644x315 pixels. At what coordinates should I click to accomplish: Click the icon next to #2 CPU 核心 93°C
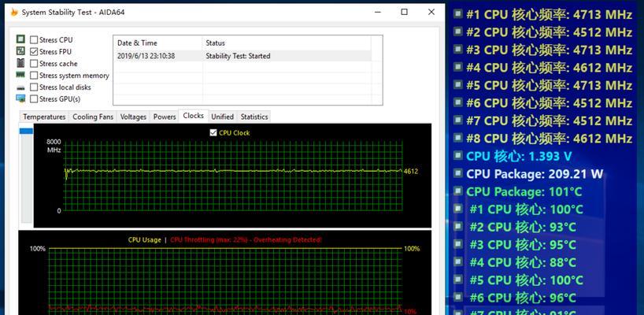click(x=458, y=226)
